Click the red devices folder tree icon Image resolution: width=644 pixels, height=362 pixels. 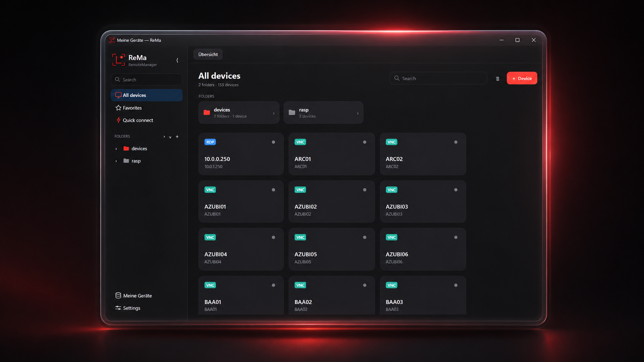126,148
